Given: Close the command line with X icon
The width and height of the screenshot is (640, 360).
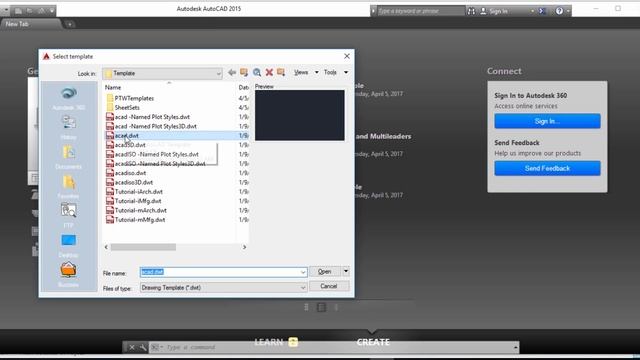Looking at the screenshot, I should click(x=132, y=347).
